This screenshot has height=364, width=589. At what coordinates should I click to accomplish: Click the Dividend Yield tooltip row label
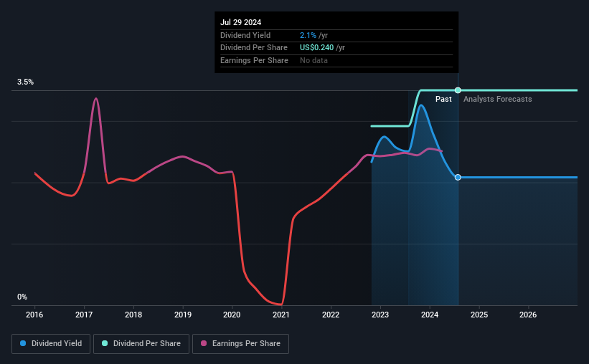coord(245,35)
